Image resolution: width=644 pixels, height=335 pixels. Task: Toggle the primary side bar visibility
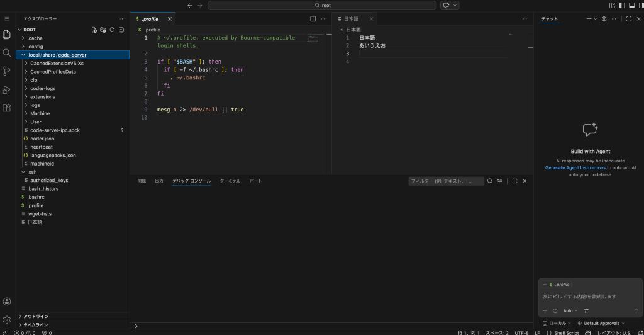pos(622,5)
